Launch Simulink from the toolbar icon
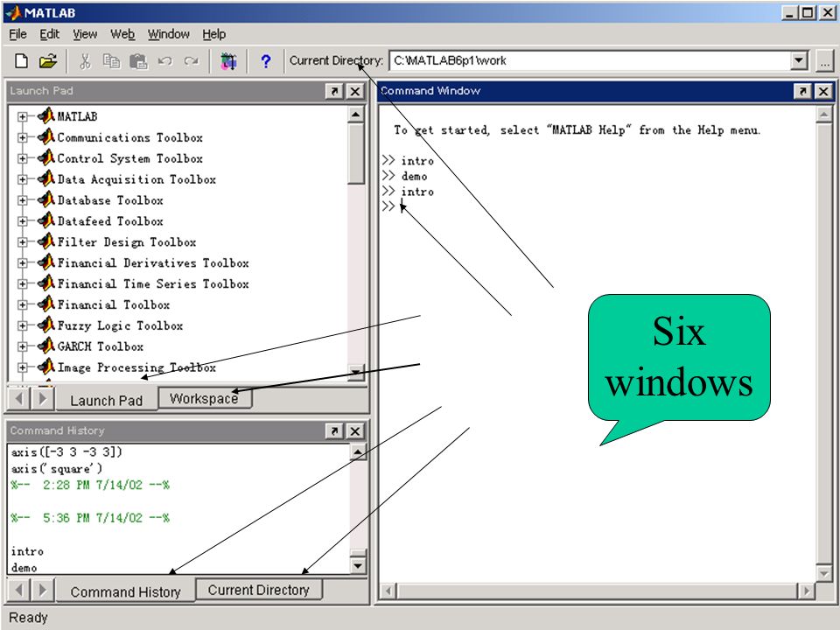The height and width of the screenshot is (630, 840). pos(228,61)
